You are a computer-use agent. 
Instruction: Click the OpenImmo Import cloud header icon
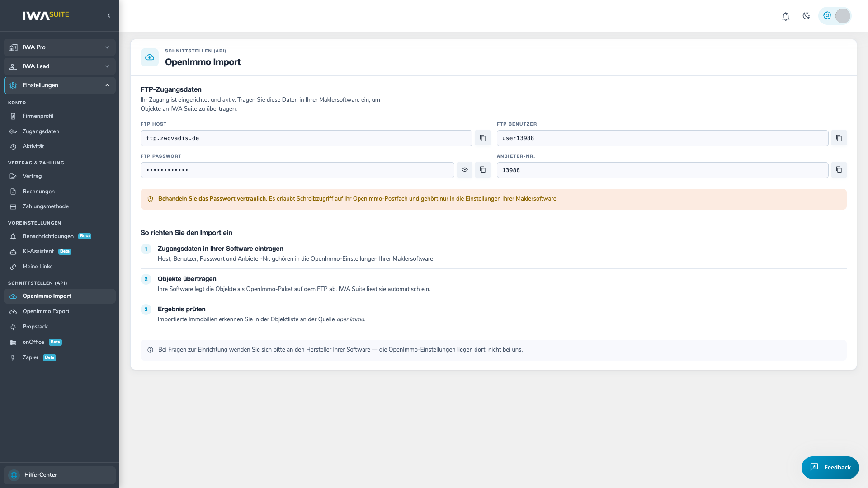pos(150,57)
